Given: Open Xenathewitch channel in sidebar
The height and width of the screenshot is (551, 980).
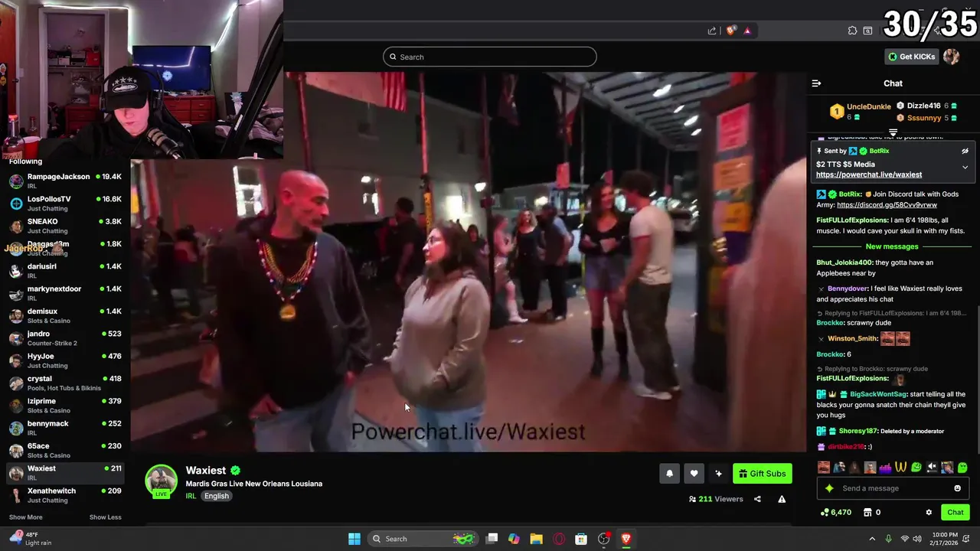Looking at the screenshot, I should (65, 495).
